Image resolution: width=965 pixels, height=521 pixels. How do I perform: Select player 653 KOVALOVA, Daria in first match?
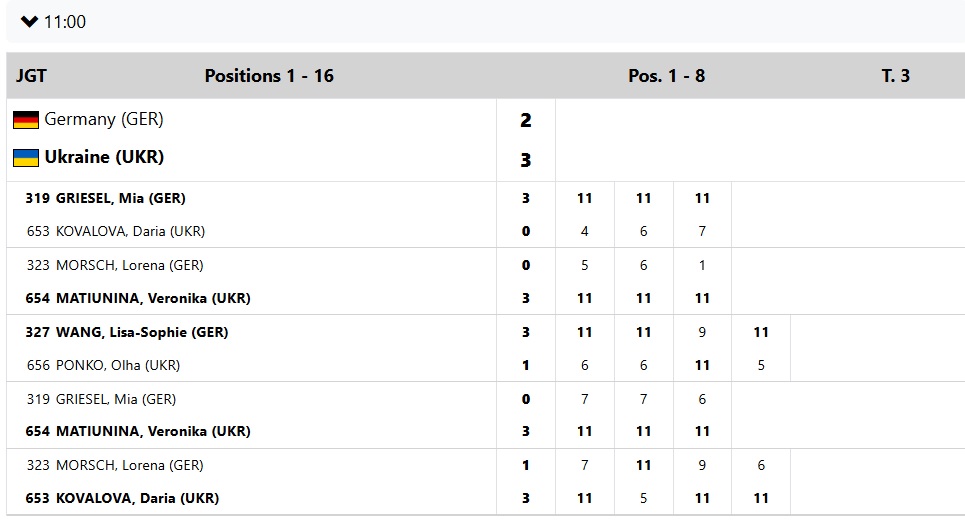pyautogui.click(x=115, y=231)
